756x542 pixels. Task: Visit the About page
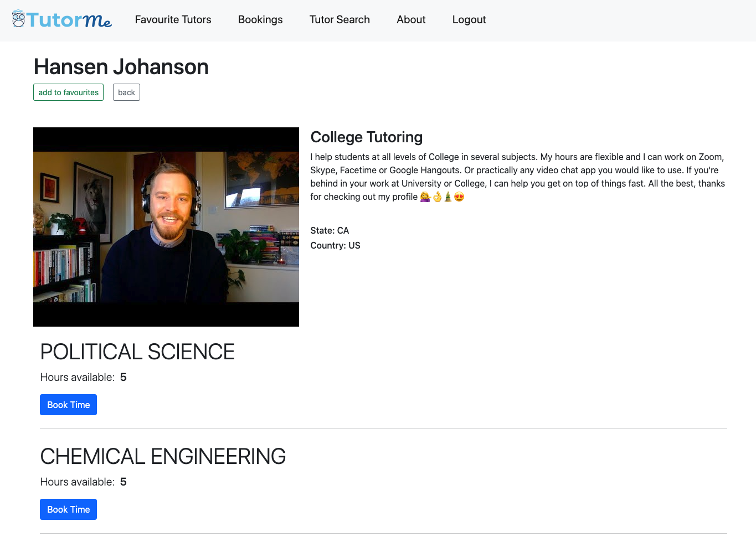coord(410,20)
